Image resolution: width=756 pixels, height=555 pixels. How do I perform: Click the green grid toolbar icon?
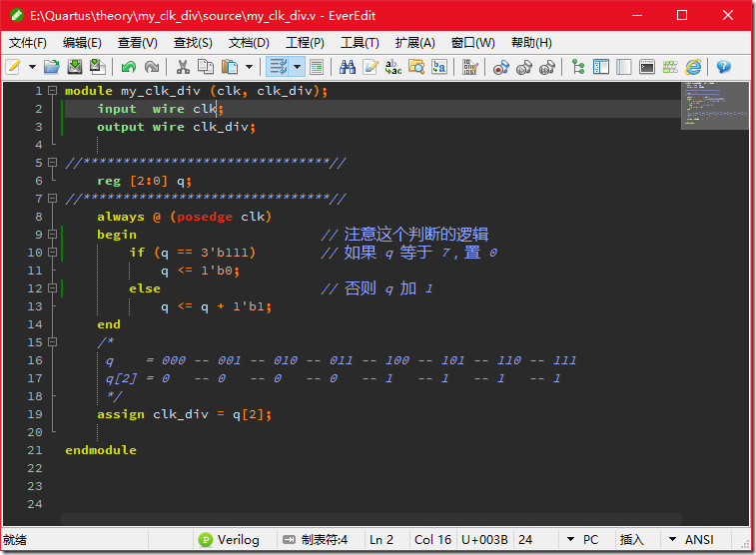coord(670,67)
